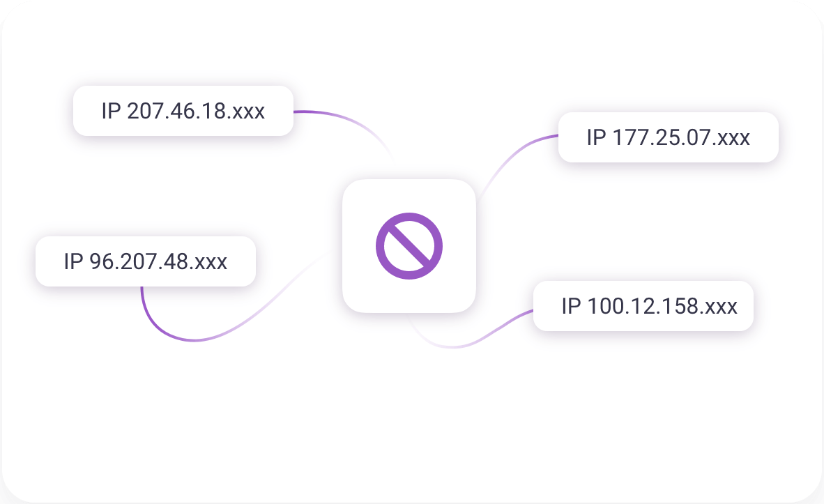Pick the IP 100.12.158.xxx address chip
The image size is (824, 504).
tap(643, 306)
